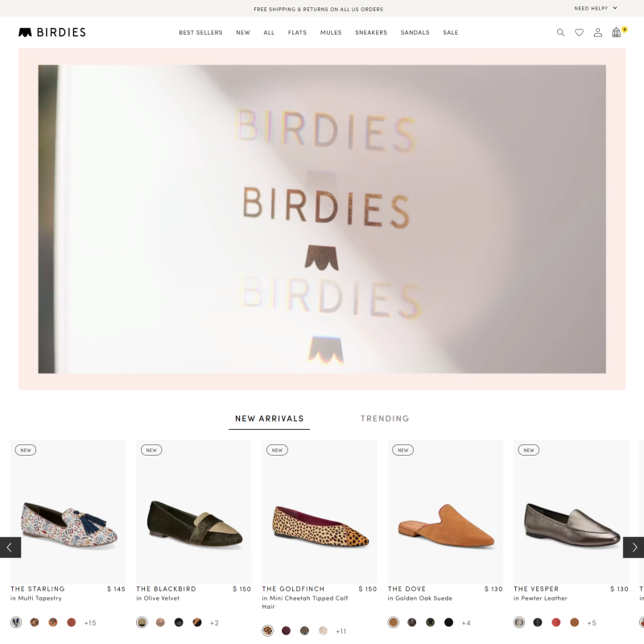Open The Blackbird product title
This screenshot has width=644, height=644.
pos(166,588)
